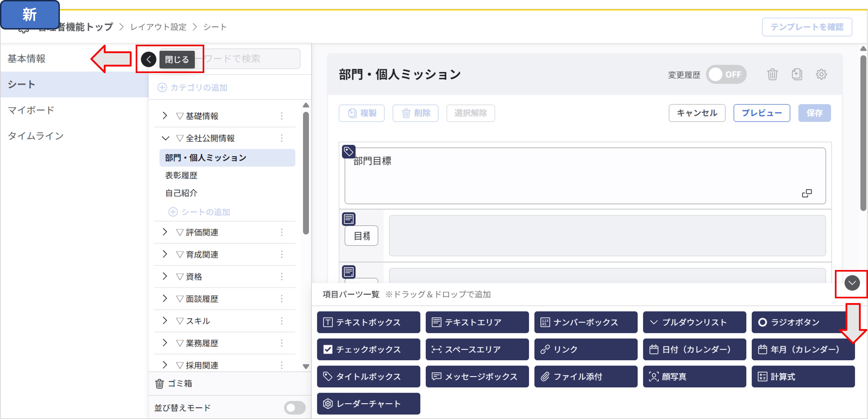This screenshot has width=868, height=419.
Task: Select the 顔写真 part
Action: point(694,376)
